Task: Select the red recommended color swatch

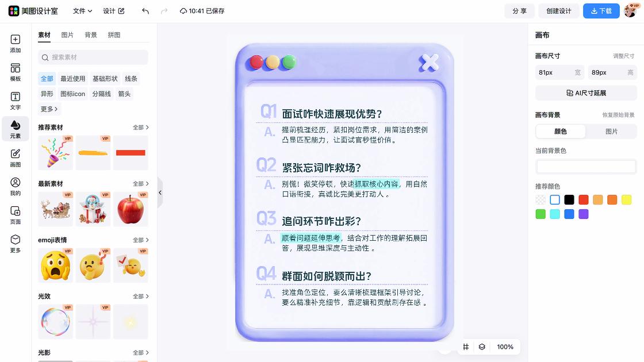Action: tap(583, 200)
